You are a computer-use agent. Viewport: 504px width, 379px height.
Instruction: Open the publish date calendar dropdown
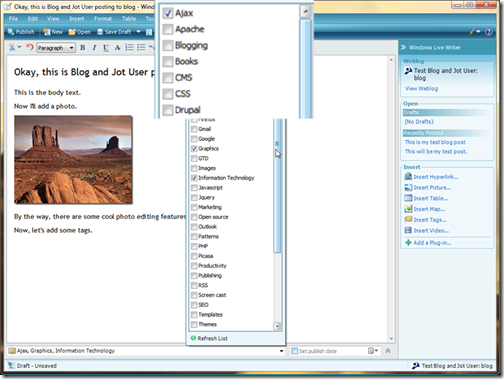[373, 351]
